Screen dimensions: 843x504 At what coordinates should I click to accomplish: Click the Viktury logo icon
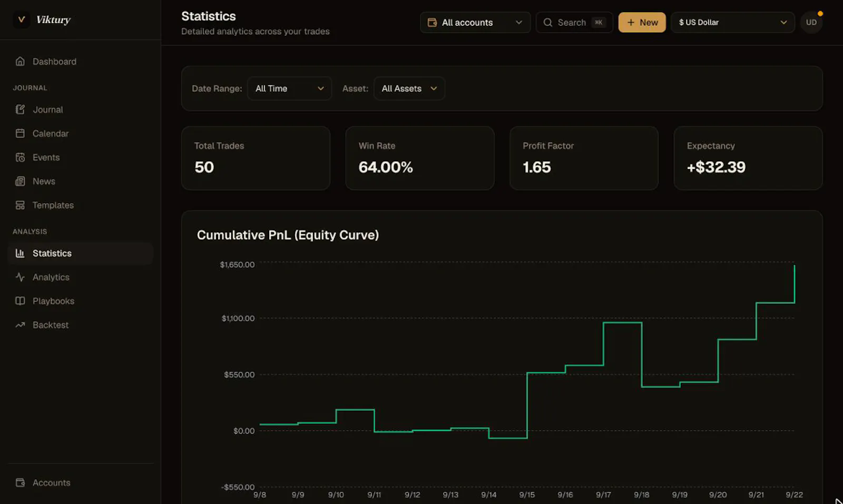pyautogui.click(x=21, y=19)
